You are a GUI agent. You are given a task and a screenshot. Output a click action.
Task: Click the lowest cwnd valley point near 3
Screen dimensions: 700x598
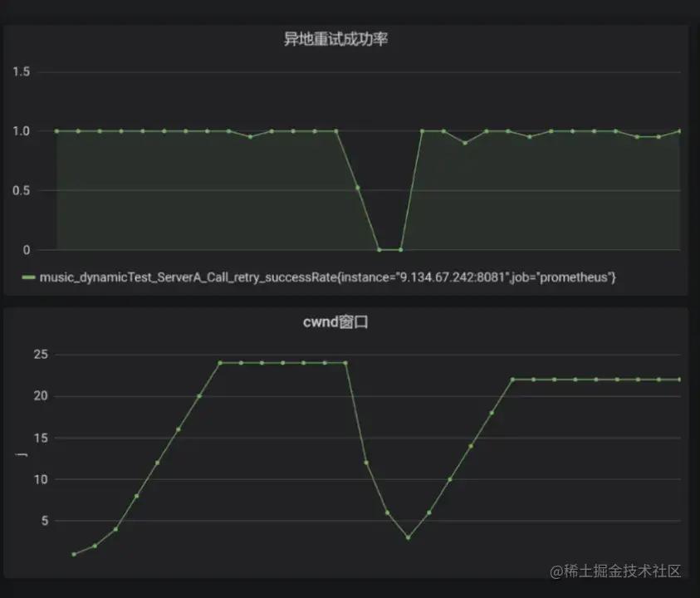point(408,537)
